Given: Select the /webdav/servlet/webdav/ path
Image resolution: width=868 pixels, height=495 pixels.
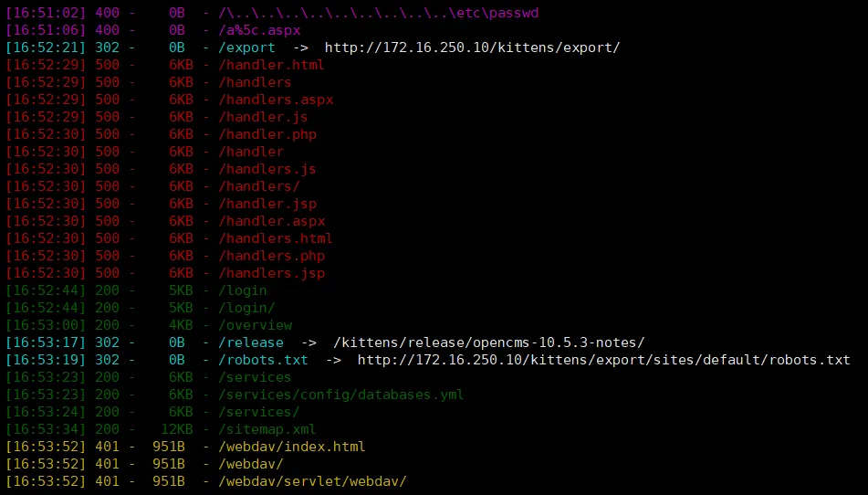Looking at the screenshot, I should [x=312, y=481].
